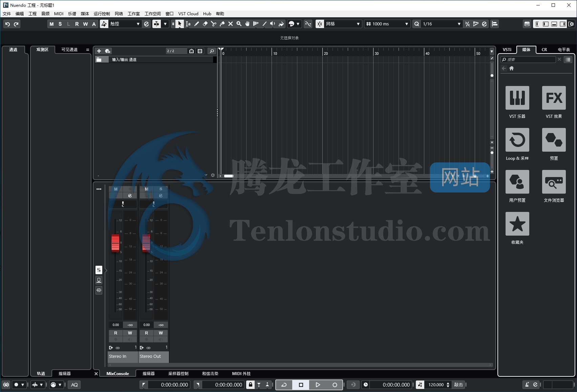577x392 pixels.
Task: Click the AQ button in transport
Action: point(74,385)
